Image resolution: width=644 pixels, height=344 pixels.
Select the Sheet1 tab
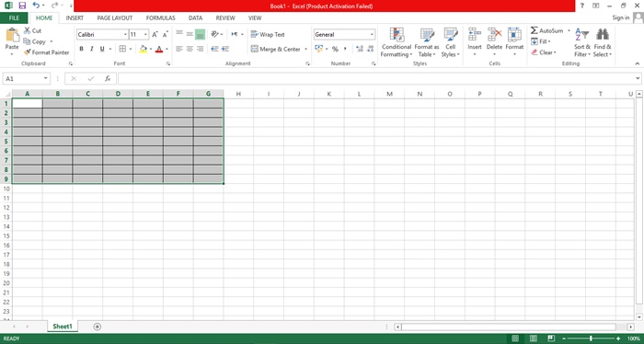[63, 327]
